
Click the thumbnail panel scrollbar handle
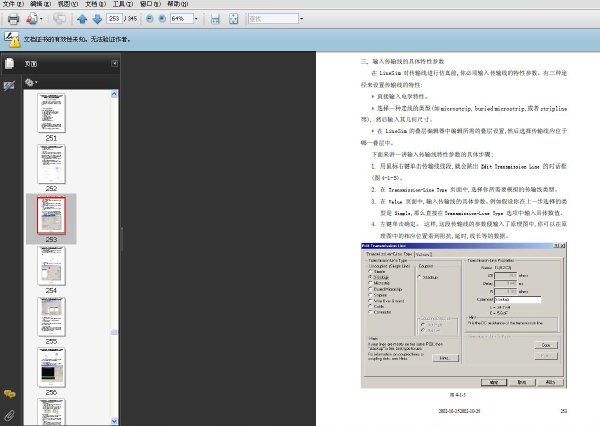click(114, 332)
